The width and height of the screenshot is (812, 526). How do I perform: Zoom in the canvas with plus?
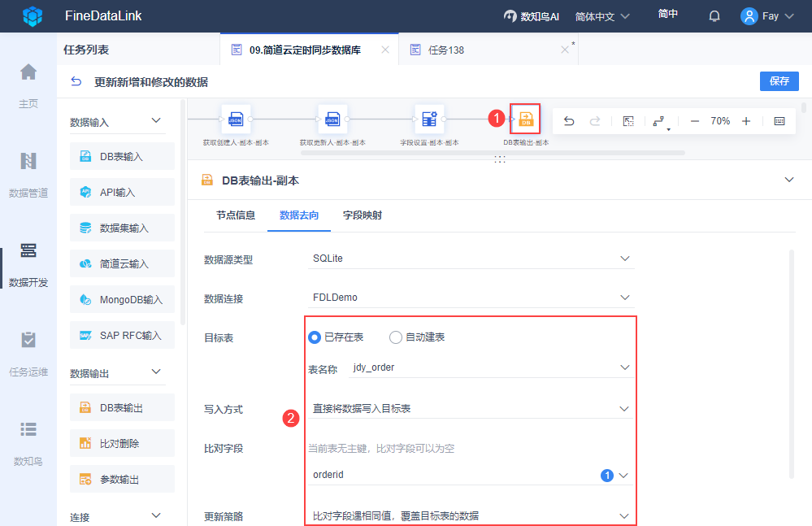coord(745,121)
